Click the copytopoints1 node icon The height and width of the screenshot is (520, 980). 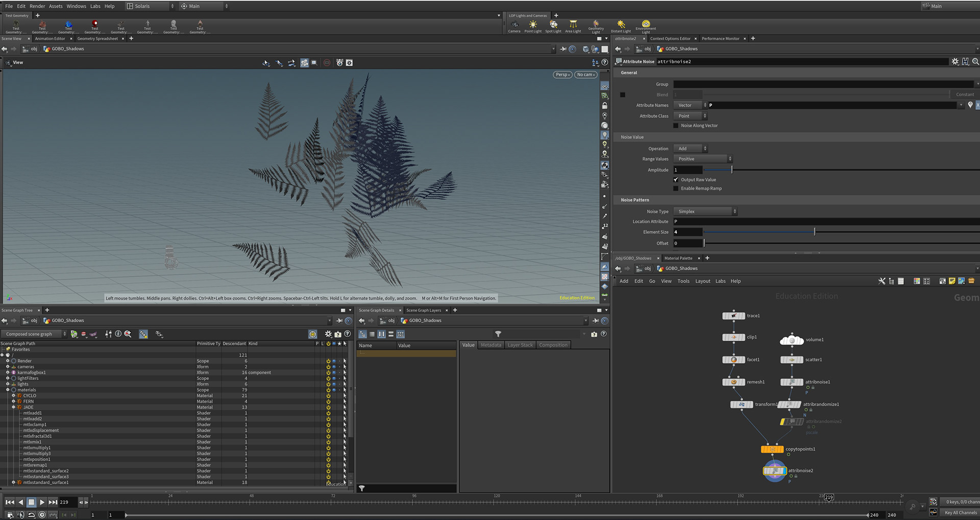[772, 450]
